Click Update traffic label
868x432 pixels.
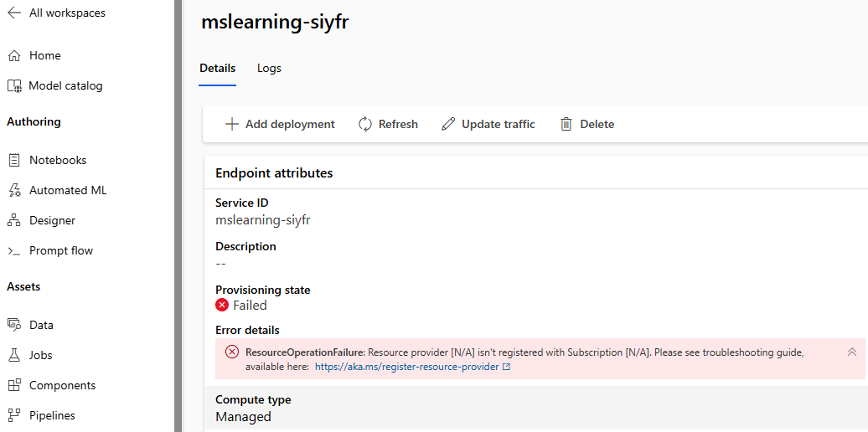click(499, 125)
